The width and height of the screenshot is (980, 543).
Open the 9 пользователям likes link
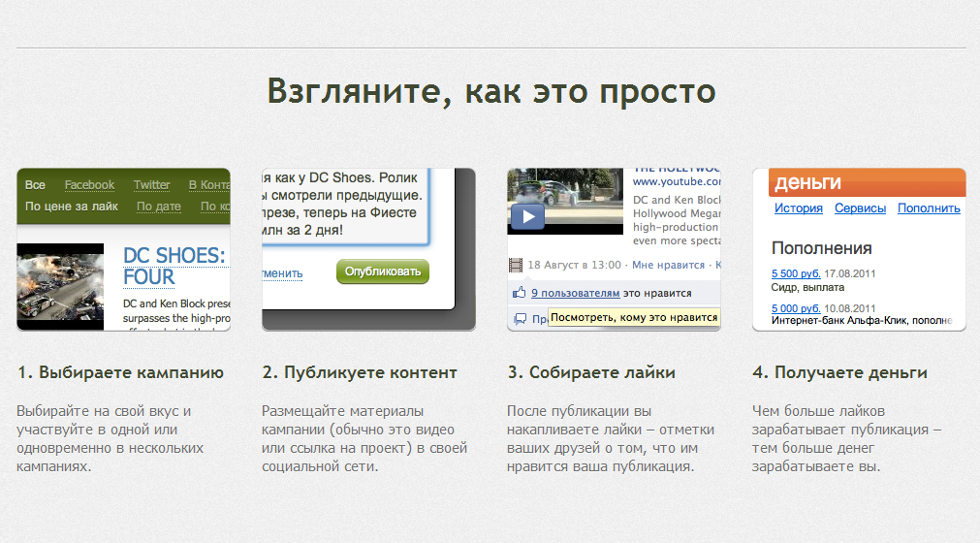pyautogui.click(x=575, y=293)
